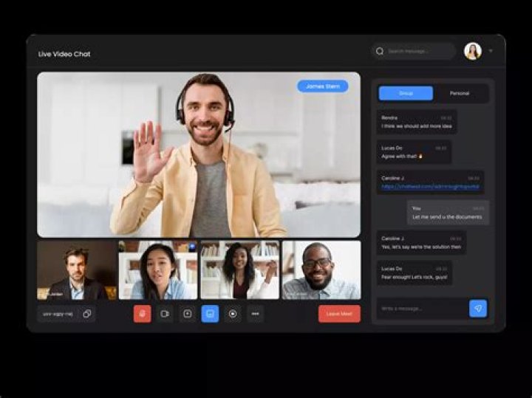Image resolution: width=532 pixels, height=398 pixels.
Task: Open the user profile avatar
Action: point(473,51)
